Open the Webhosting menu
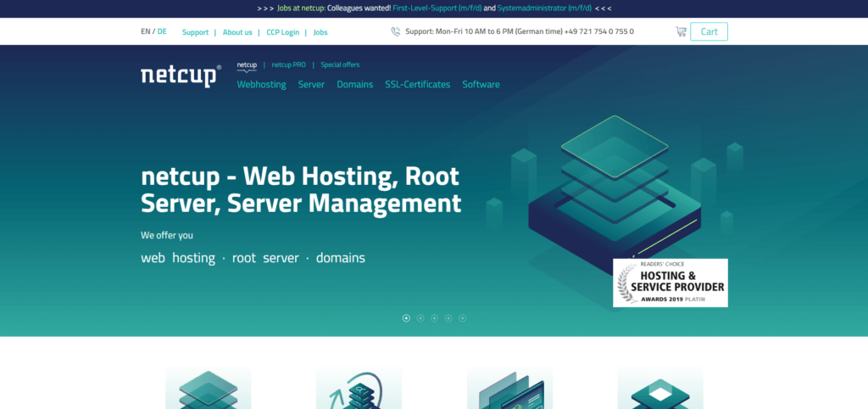This screenshot has width=868, height=409. coord(261,85)
